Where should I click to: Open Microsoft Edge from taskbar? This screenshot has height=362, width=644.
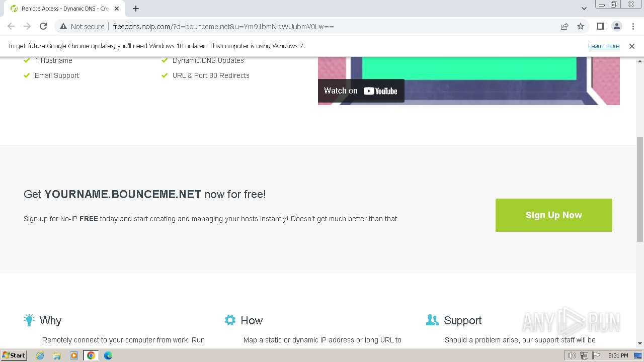(x=108, y=355)
